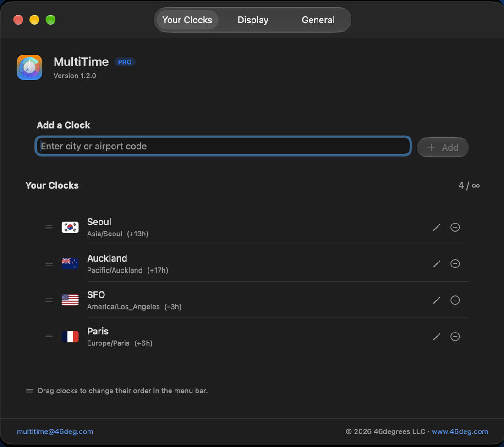Edit the Paris clock with pencil icon
This screenshot has width=504, height=447.
coord(437,337)
